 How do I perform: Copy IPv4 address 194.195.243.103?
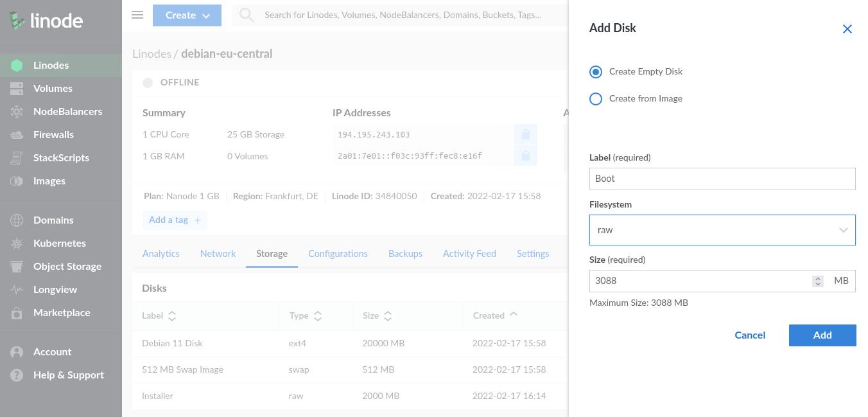(x=525, y=134)
